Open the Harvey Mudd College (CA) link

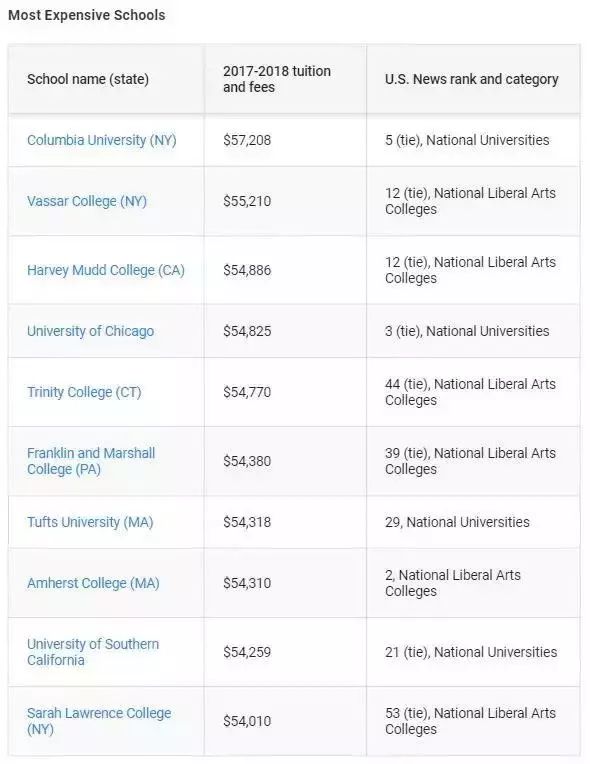106,270
